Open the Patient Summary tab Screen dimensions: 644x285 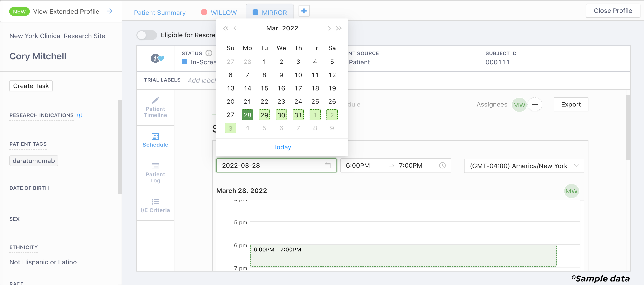pyautogui.click(x=160, y=12)
